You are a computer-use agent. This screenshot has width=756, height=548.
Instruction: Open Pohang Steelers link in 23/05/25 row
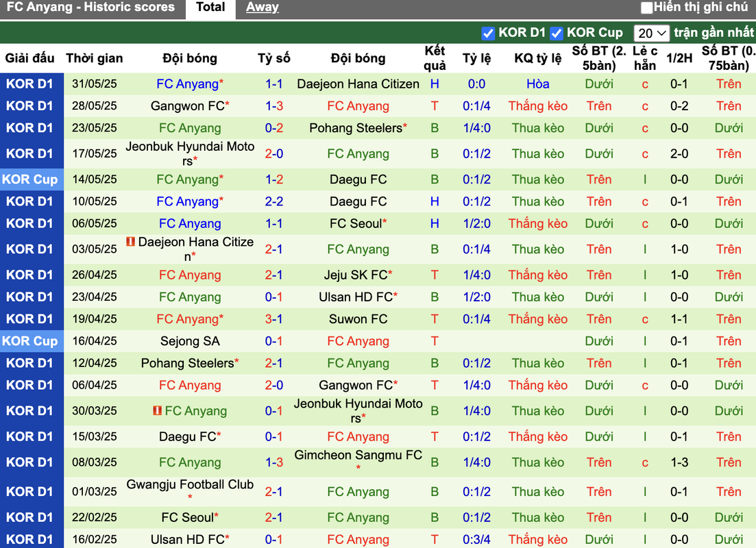pos(356,128)
